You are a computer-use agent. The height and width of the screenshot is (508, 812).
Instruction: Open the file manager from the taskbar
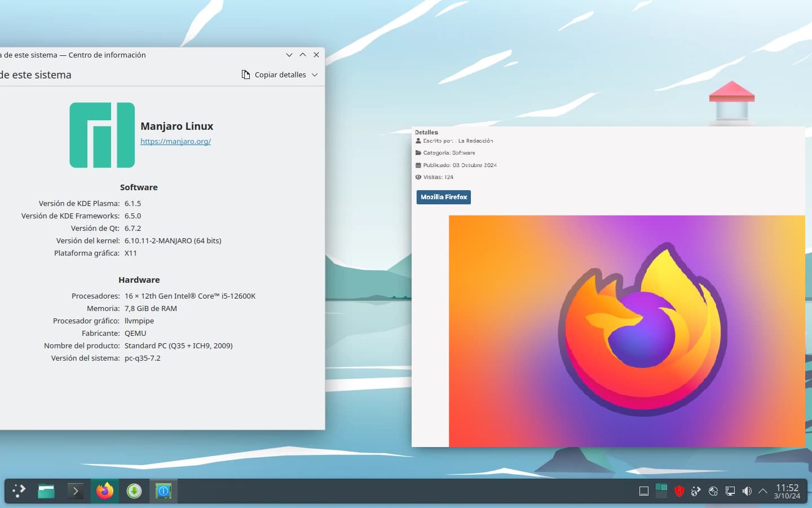point(46,491)
